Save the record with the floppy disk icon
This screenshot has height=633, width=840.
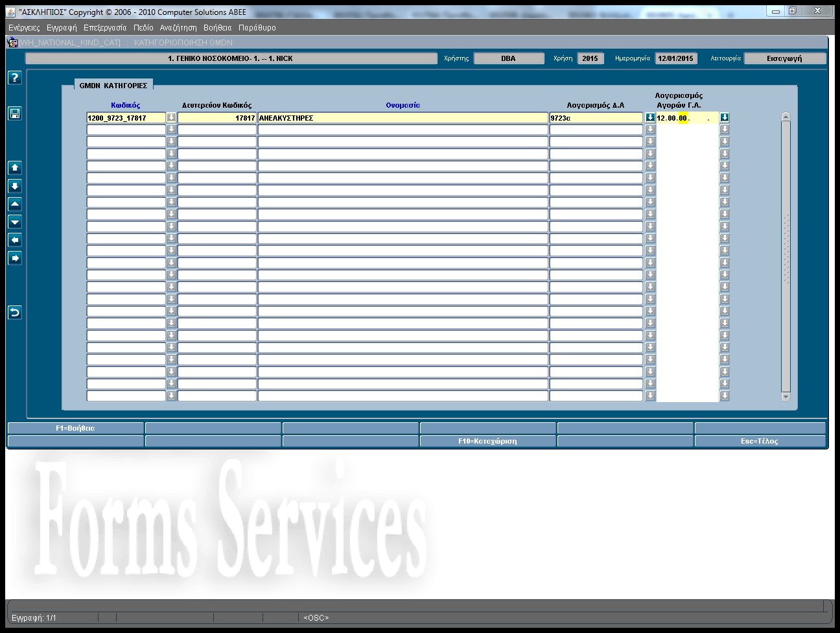click(15, 113)
